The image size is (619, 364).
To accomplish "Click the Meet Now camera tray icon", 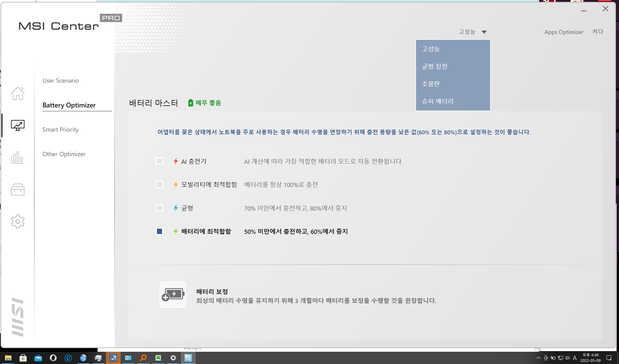I will (x=546, y=358).
